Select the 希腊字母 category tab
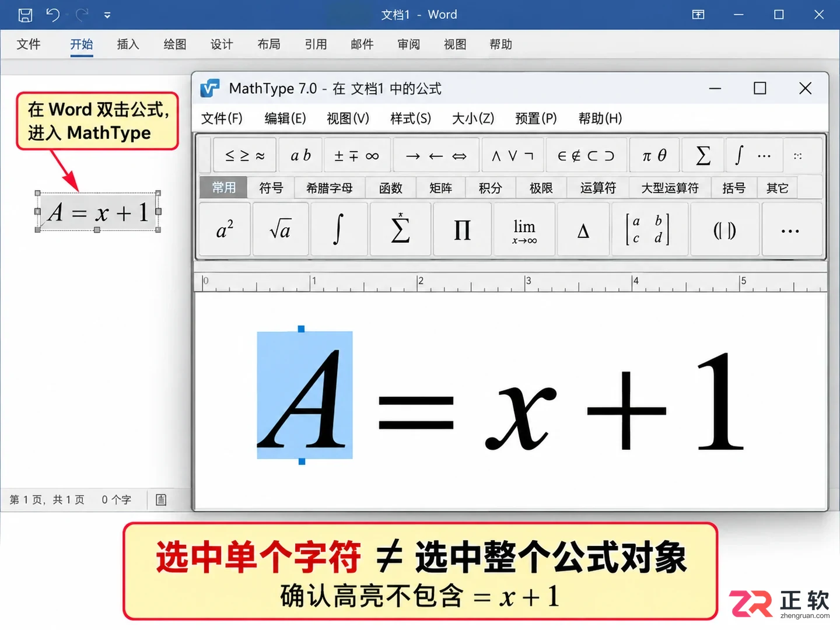The width and height of the screenshot is (840, 630). pos(330,188)
